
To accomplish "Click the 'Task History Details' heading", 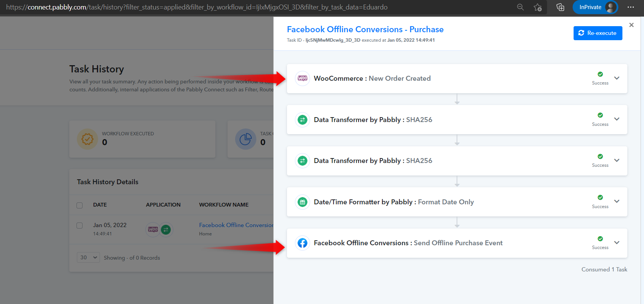I will (x=108, y=182).
